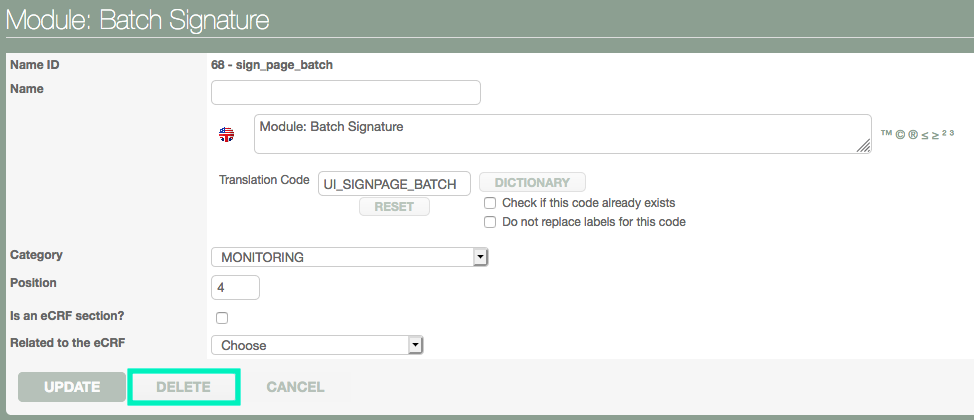Insert the superscript 2 symbol
The height and width of the screenshot is (420, 974).
(944, 131)
